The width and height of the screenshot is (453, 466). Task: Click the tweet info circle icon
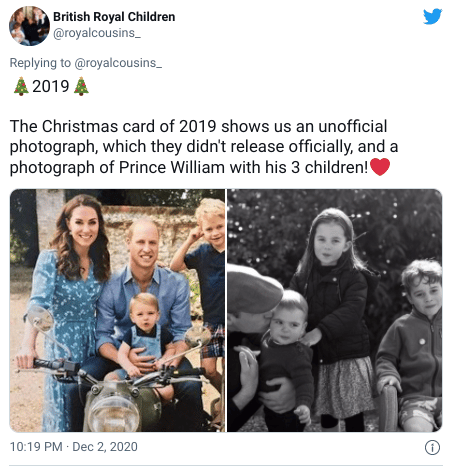pos(432,447)
